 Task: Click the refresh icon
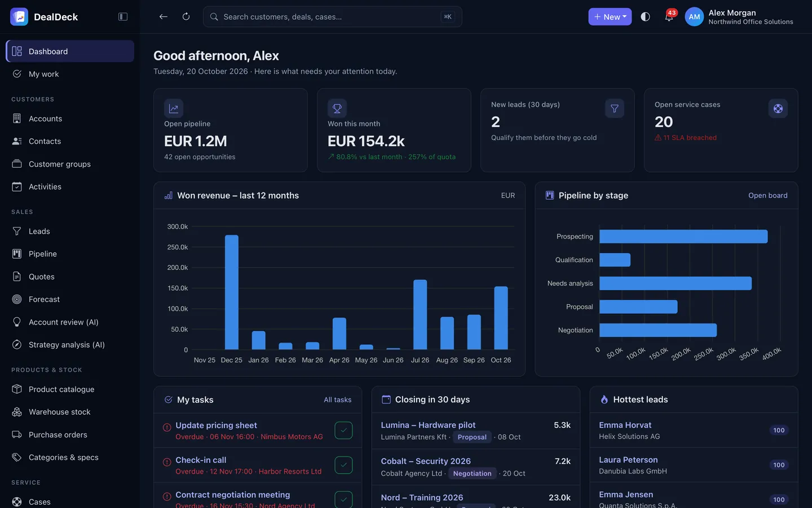tap(186, 17)
